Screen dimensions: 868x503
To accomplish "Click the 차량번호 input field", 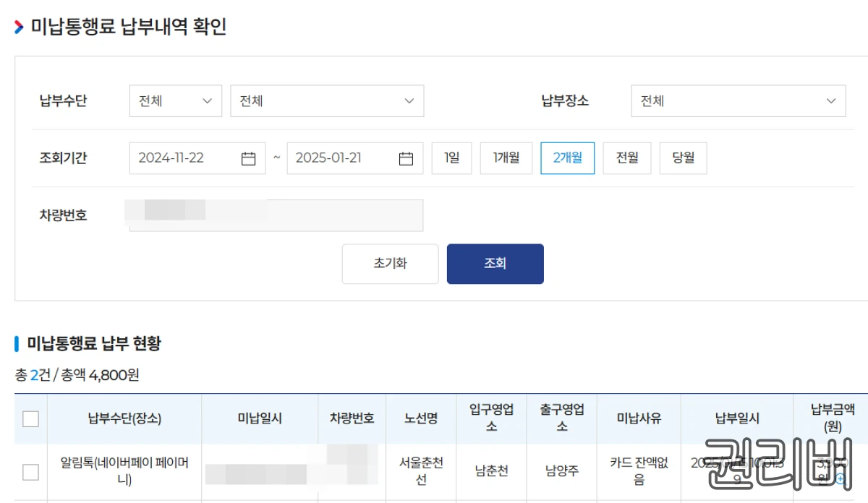I will 275,215.
